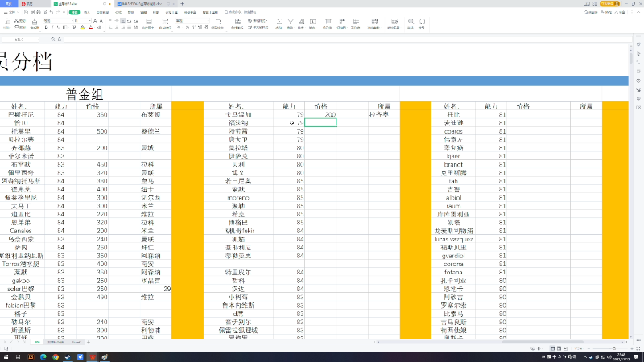Click the red font color swatch
This screenshot has height=362, width=644.
coord(91,27)
